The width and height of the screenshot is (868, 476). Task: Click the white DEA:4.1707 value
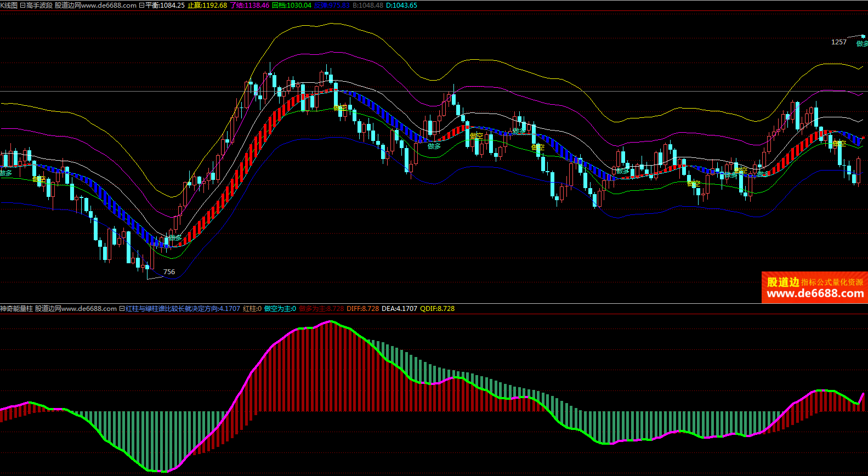[399, 309]
